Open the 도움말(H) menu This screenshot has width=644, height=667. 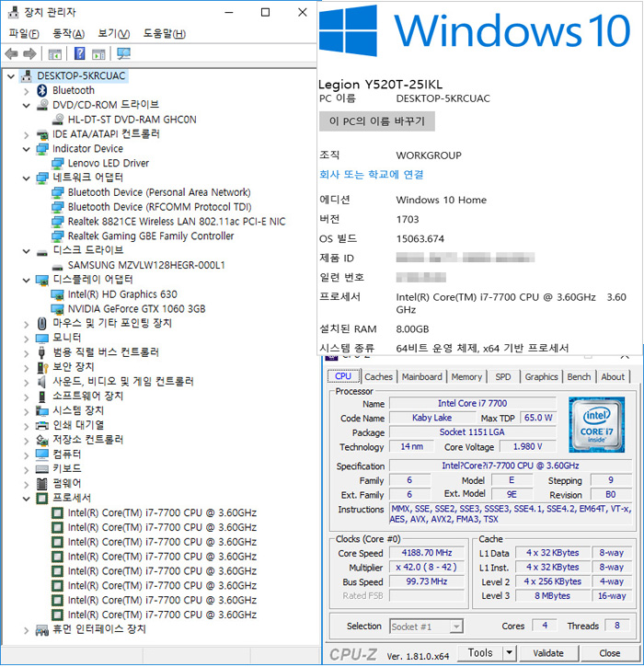pyautogui.click(x=164, y=34)
